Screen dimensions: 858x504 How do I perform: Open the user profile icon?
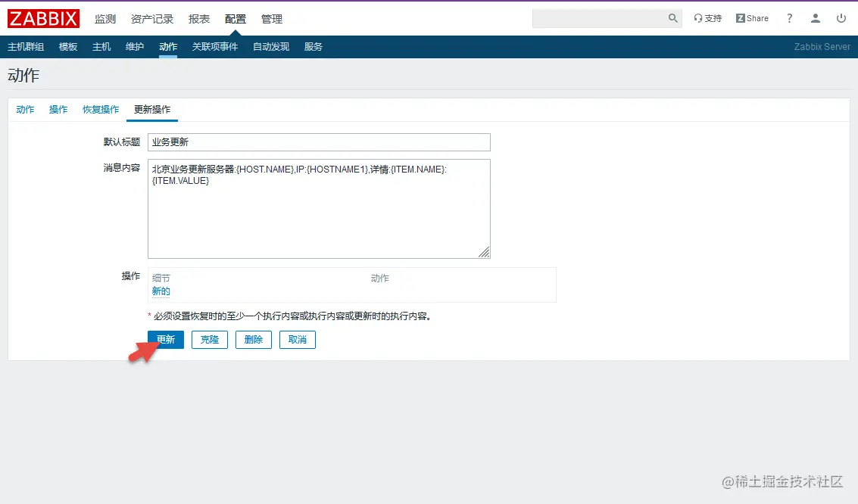(815, 17)
